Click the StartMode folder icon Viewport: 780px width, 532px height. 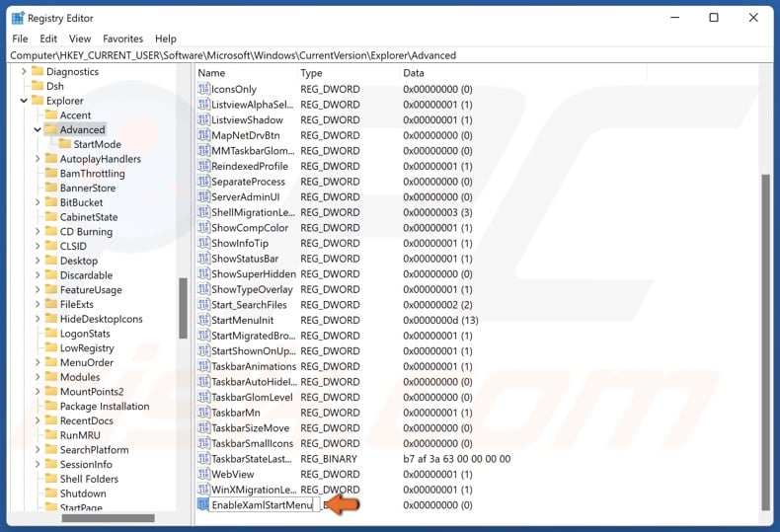tap(64, 144)
